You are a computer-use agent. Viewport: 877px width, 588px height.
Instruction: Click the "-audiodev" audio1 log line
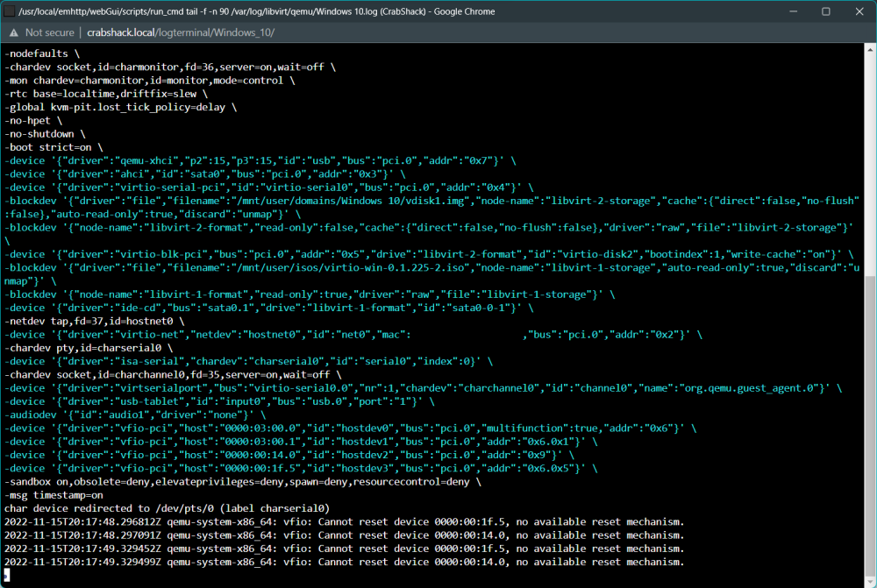[x=135, y=415]
